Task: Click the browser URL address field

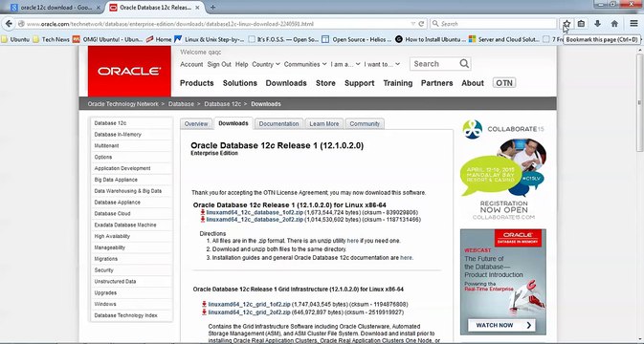Action: (213, 24)
